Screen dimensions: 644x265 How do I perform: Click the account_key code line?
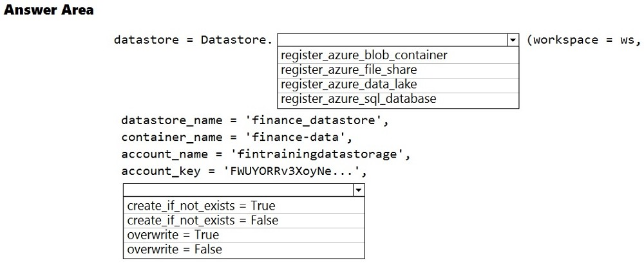click(248, 172)
